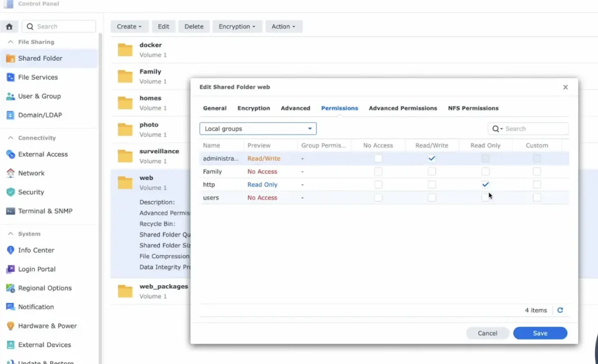Click the permissions search field
This screenshot has height=364, width=598.
534,129
